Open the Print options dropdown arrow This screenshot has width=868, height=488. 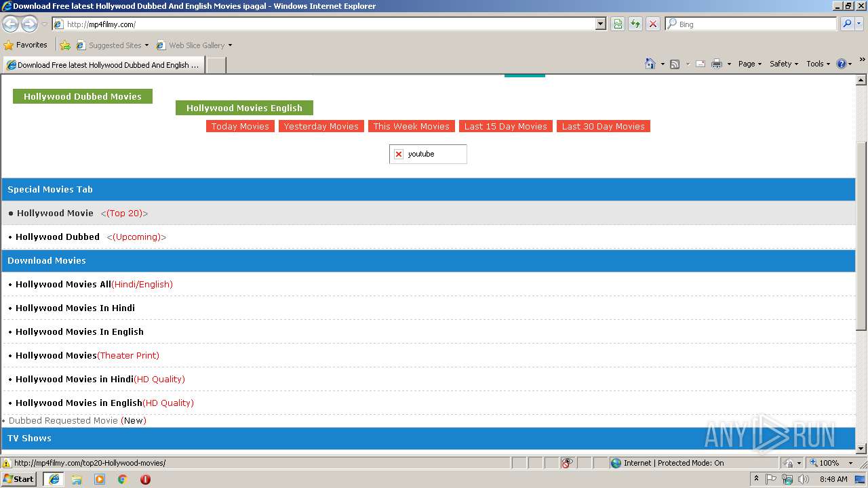point(729,64)
